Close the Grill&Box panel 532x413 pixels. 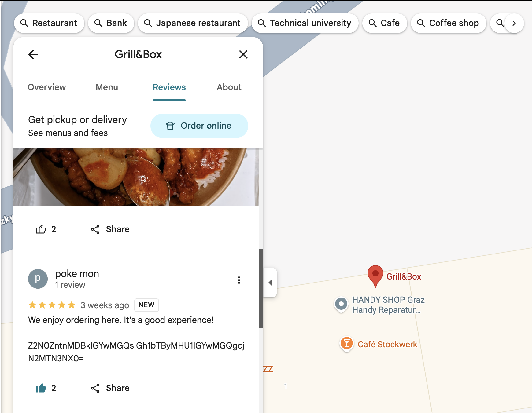click(243, 54)
